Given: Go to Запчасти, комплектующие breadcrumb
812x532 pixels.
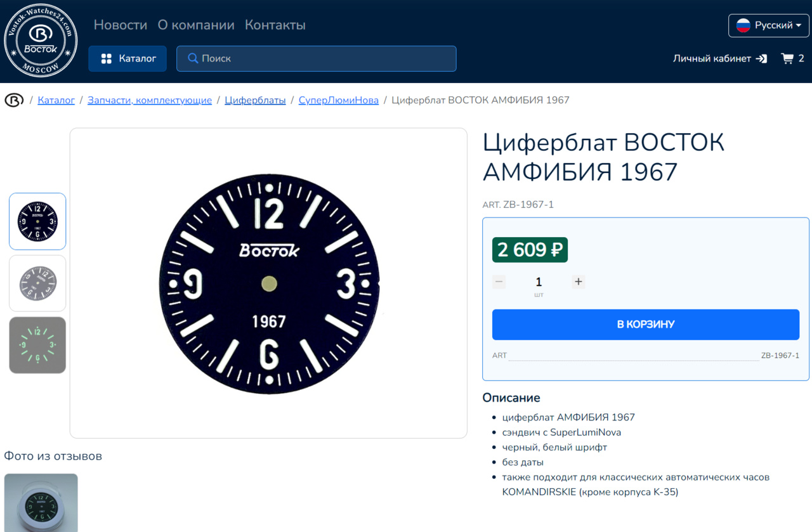Looking at the screenshot, I should pyautogui.click(x=150, y=100).
